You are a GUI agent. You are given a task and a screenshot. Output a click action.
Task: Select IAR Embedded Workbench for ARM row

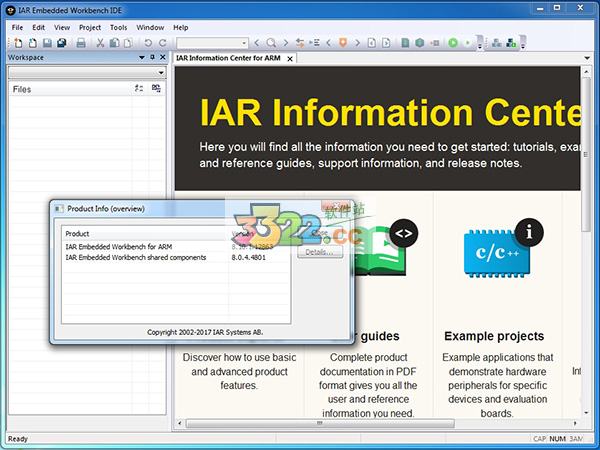click(115, 246)
